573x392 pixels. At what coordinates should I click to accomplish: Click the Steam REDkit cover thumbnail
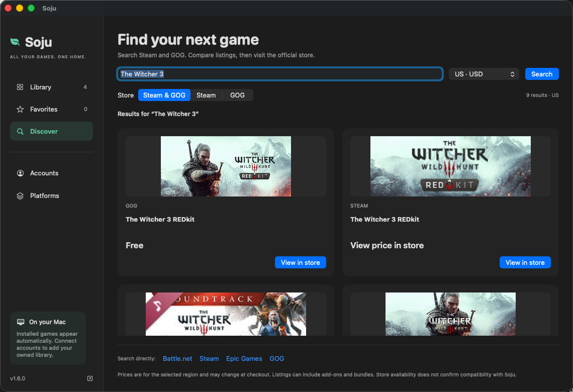coord(450,166)
